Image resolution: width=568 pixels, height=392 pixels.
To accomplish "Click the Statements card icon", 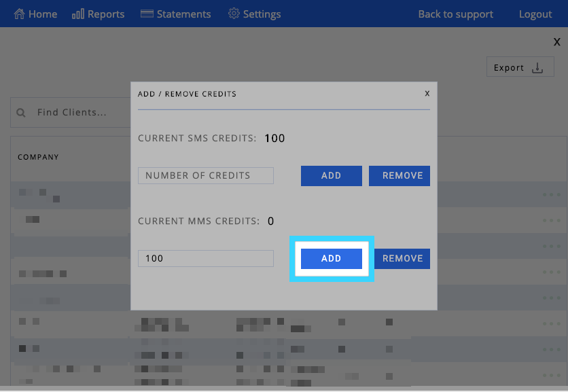I will coord(147,14).
